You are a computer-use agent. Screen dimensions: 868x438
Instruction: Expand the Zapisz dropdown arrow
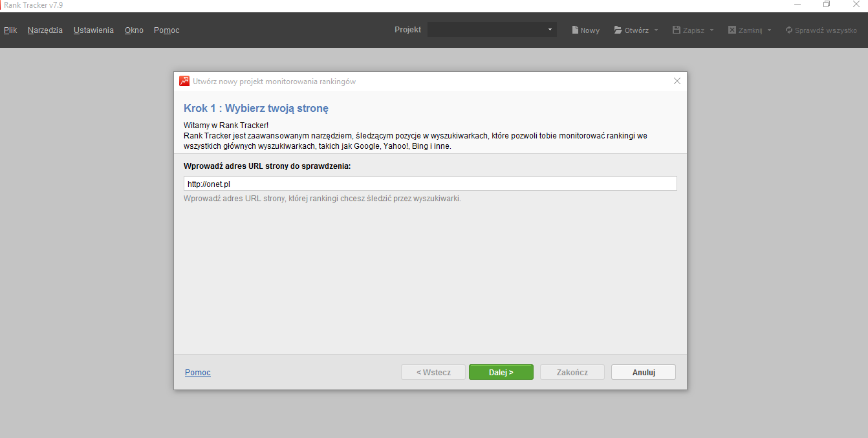tap(711, 30)
